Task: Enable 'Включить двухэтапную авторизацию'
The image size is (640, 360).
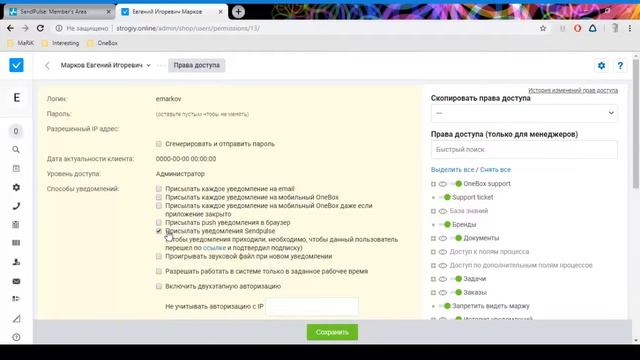Action: 159,286
